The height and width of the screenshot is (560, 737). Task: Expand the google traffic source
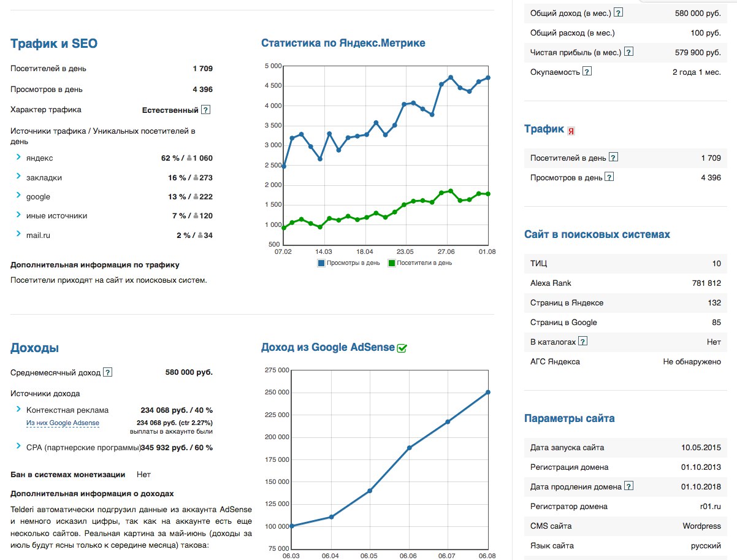pos(19,196)
